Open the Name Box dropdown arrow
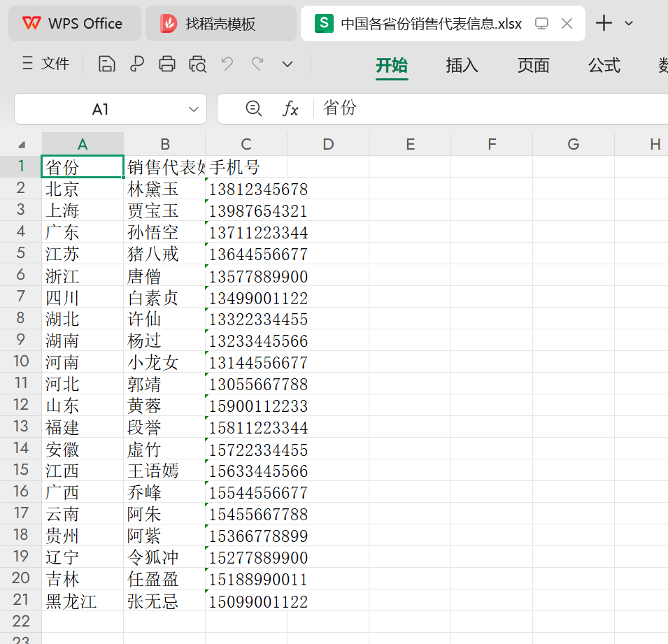668x644 pixels. 194,109
